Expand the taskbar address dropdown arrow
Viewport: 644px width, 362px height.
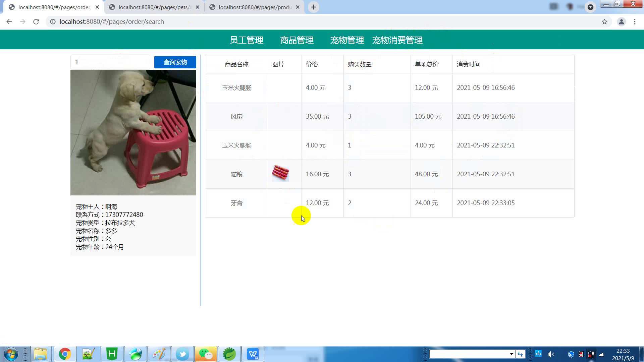pos(512,354)
